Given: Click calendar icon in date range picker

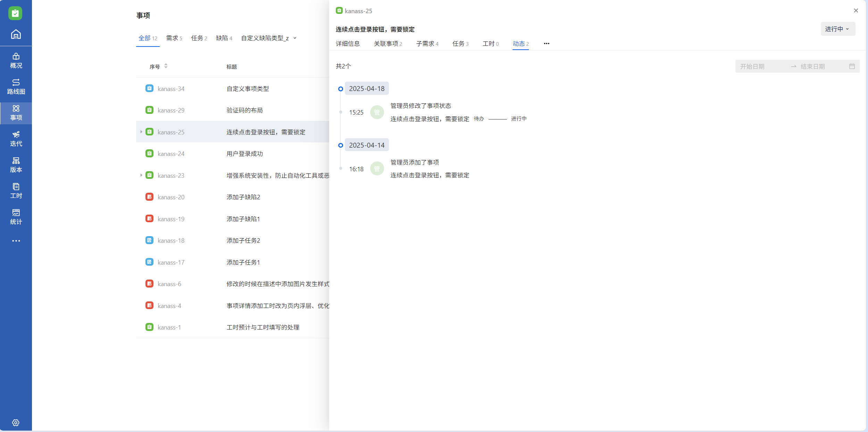Looking at the screenshot, I should coord(852,66).
